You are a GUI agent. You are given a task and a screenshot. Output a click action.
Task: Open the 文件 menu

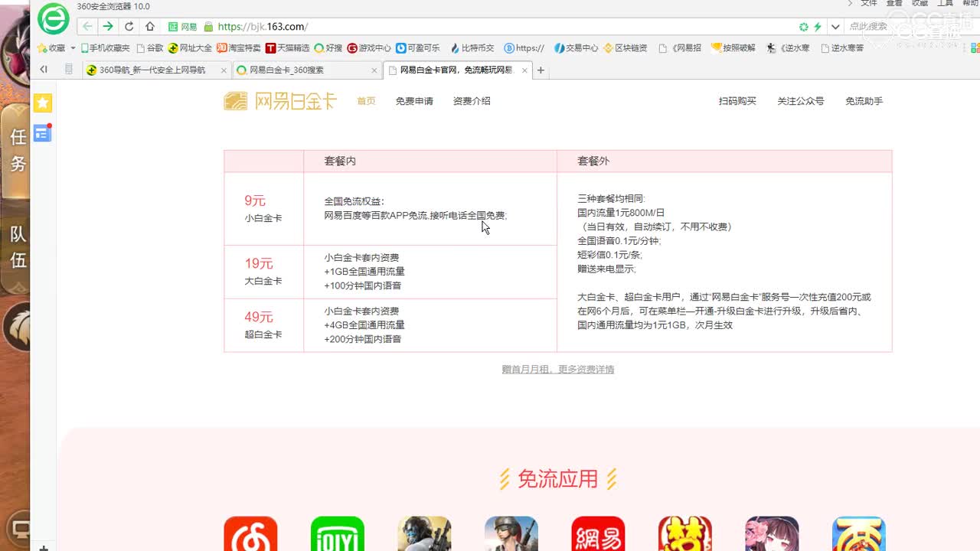[x=869, y=4]
